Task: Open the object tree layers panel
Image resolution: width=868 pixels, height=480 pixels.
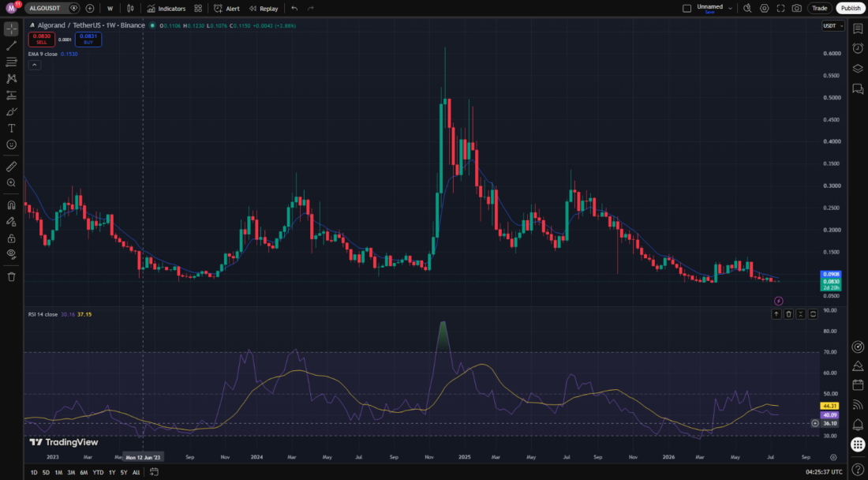Action: click(858, 69)
